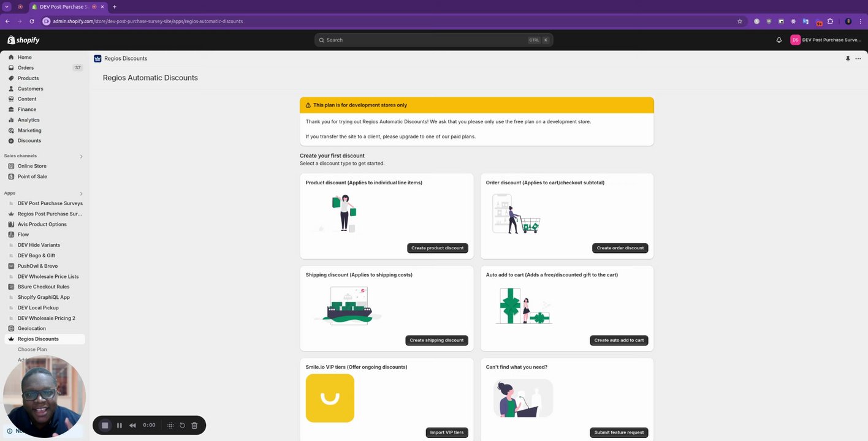The height and width of the screenshot is (441, 868).
Task: Reload the page
Action: [x=32, y=21]
